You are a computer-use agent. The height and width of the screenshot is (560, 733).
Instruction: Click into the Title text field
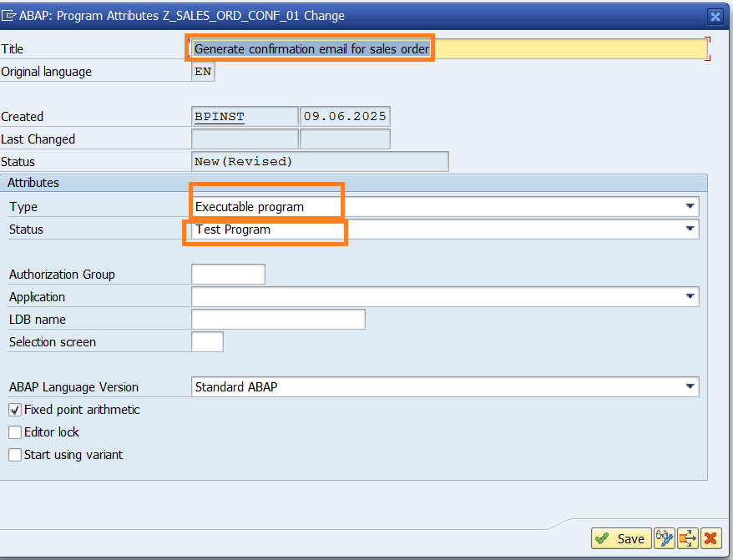(x=568, y=49)
